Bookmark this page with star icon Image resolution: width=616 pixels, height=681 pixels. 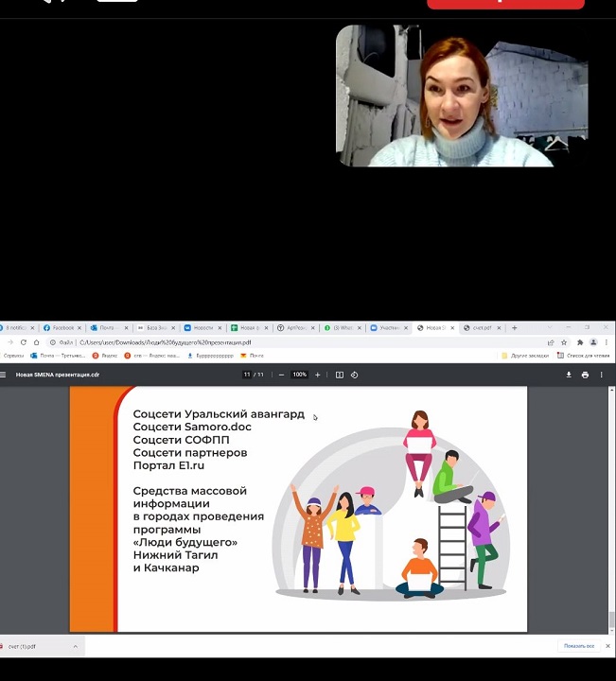pyautogui.click(x=564, y=342)
